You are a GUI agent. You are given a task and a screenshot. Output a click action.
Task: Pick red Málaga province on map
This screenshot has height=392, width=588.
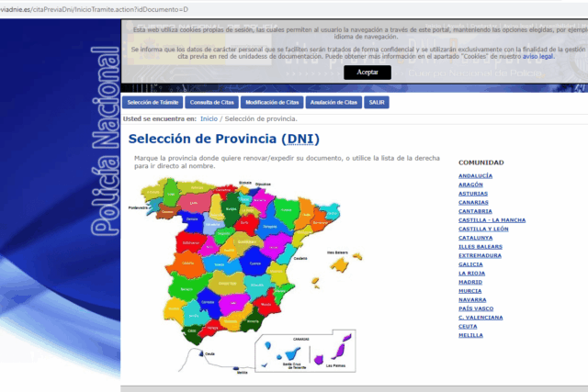click(x=210, y=328)
